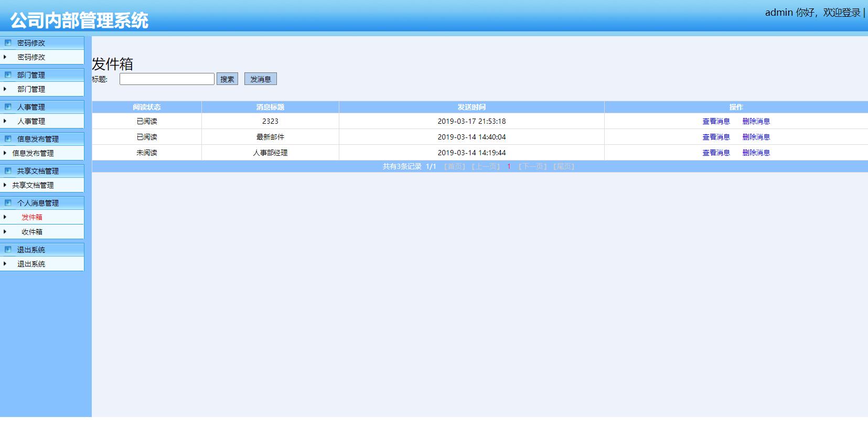Expand the 共享文档管理 submenu arrow
This screenshot has width=868, height=438.
tap(5, 185)
